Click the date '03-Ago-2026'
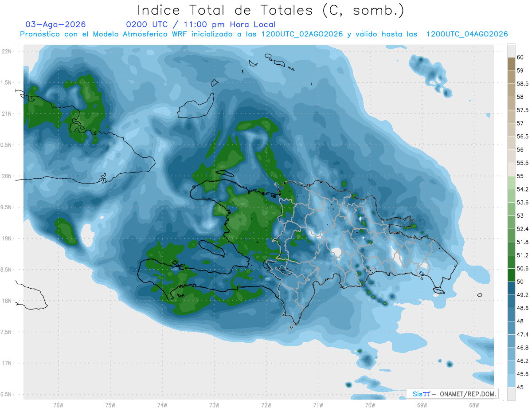 pyautogui.click(x=56, y=24)
